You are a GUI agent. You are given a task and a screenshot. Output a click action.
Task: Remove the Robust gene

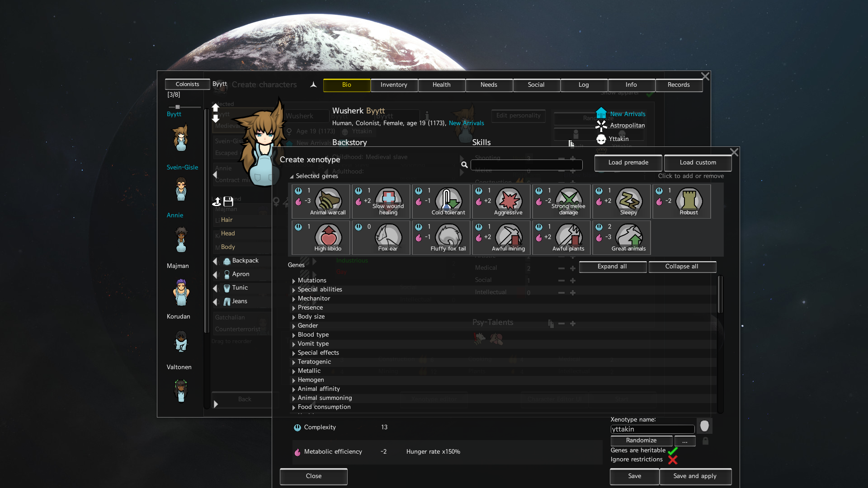682,202
